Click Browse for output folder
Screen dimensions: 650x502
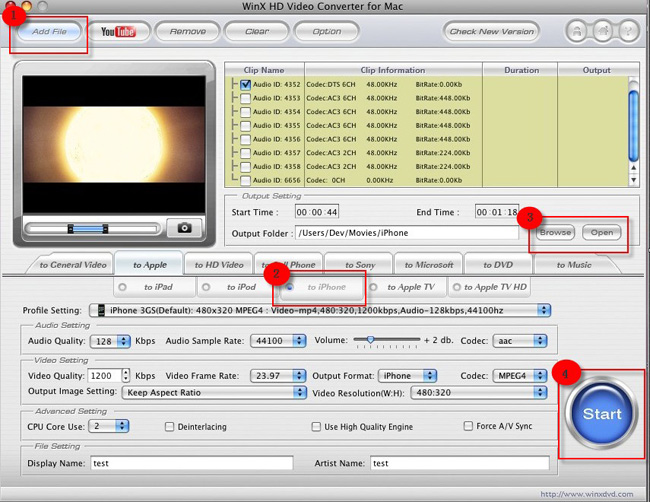pos(555,233)
